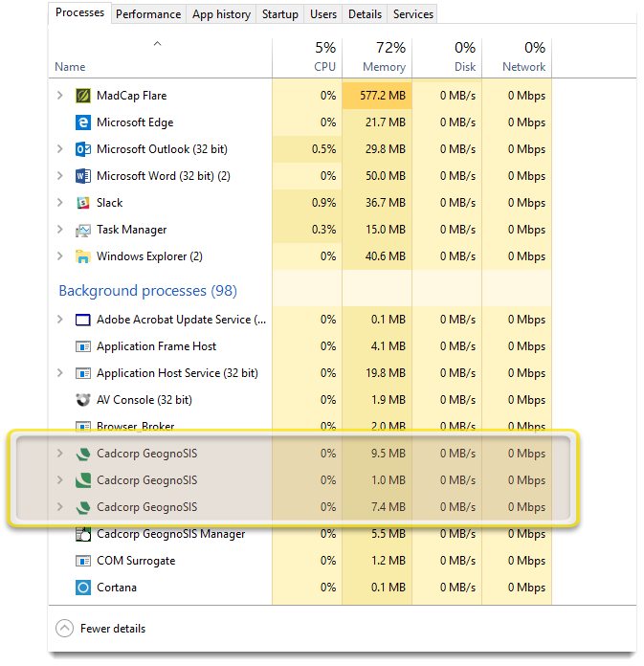Open the Services tab
Viewport: 644px width, 666px height.
412,14
